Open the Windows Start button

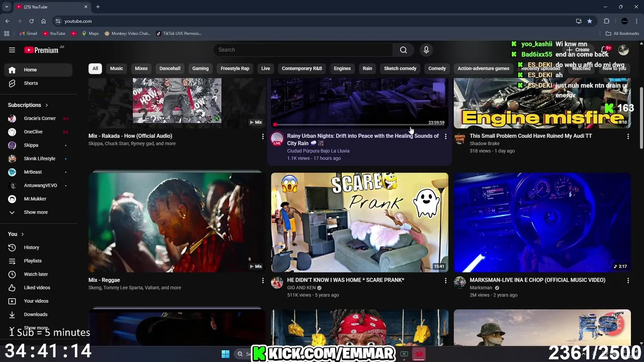pos(225,354)
